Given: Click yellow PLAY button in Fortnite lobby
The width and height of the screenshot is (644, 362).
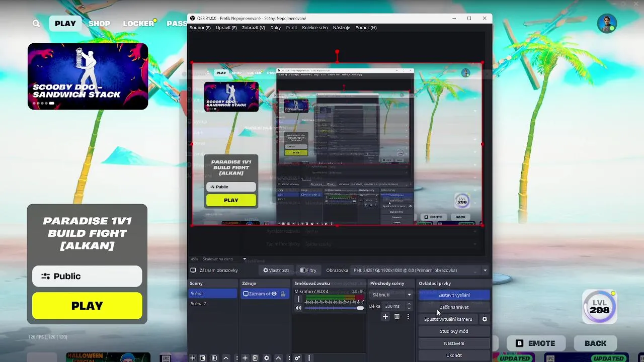Looking at the screenshot, I should tap(87, 306).
